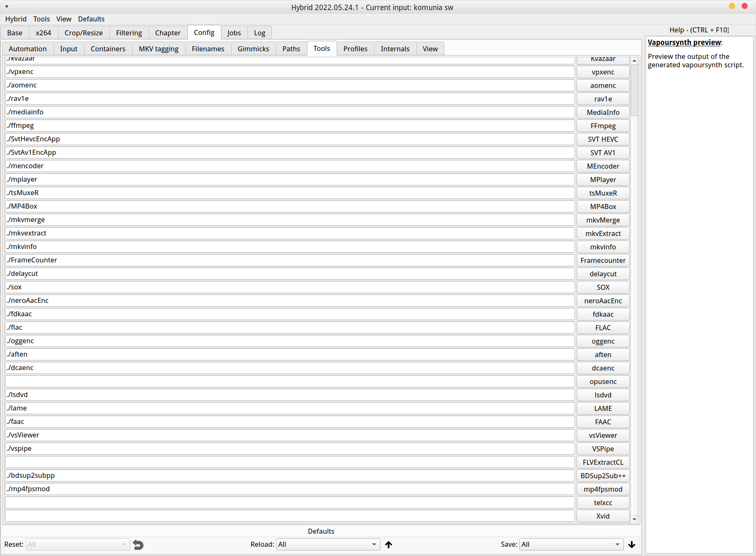Click the empty opusenc path field
756x556 pixels.
point(290,381)
